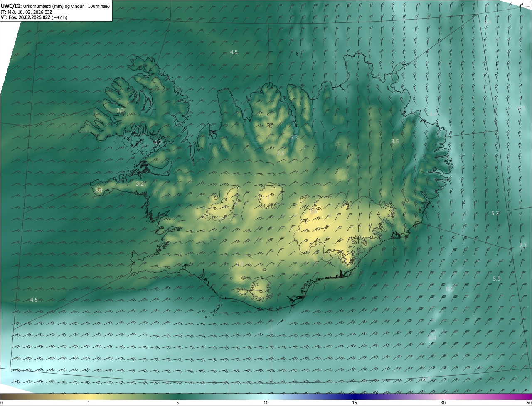532x406 pixels.
Task: Click the 2.4 value at Snæfellsnes' tip
Action: pos(99,190)
